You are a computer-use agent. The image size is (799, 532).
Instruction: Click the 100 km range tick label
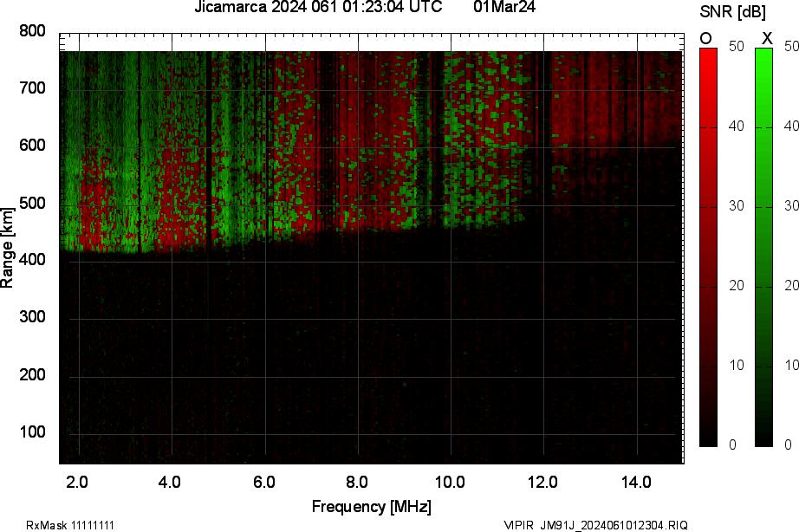[x=32, y=432]
